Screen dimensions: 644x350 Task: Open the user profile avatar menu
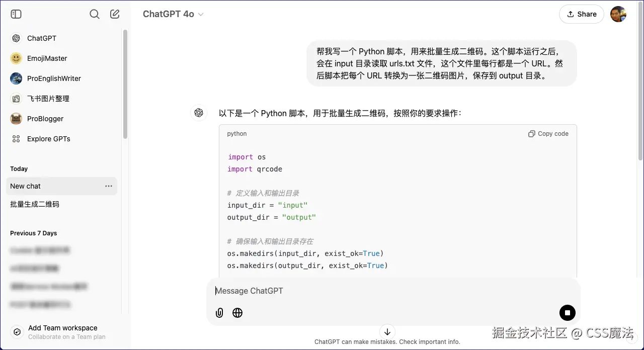click(x=618, y=14)
